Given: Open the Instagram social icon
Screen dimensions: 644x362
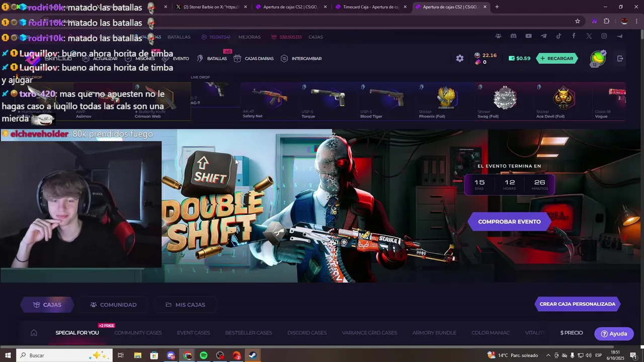Looking at the screenshot, I should click(604, 36).
